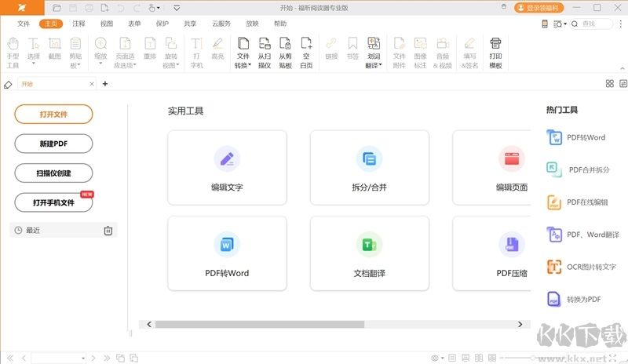
Task: Clear recent files with the trash icon
Action: pyautogui.click(x=108, y=231)
